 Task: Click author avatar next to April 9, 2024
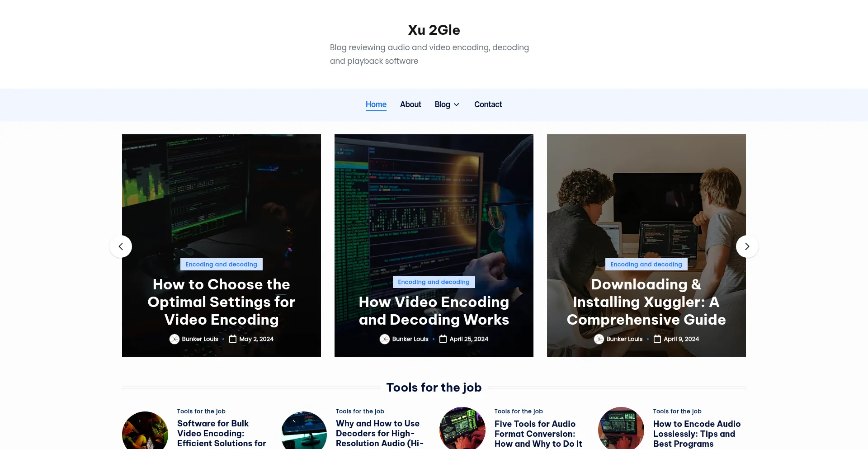click(599, 339)
